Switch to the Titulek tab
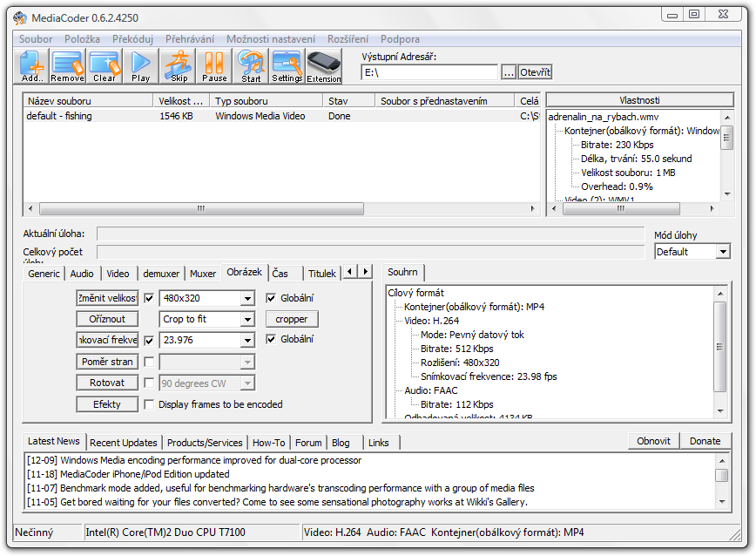The height and width of the screenshot is (556, 756). coord(322,274)
